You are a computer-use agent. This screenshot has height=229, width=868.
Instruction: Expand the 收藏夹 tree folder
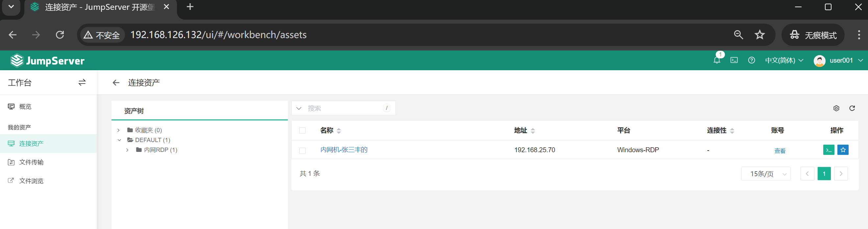click(119, 130)
